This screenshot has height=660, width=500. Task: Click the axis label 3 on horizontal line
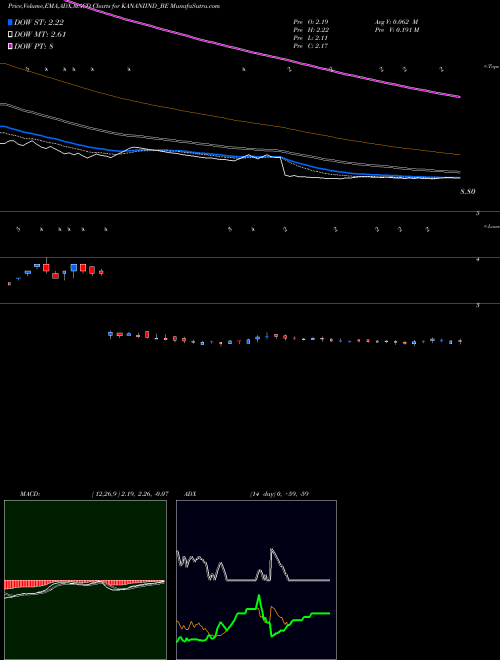click(477, 305)
